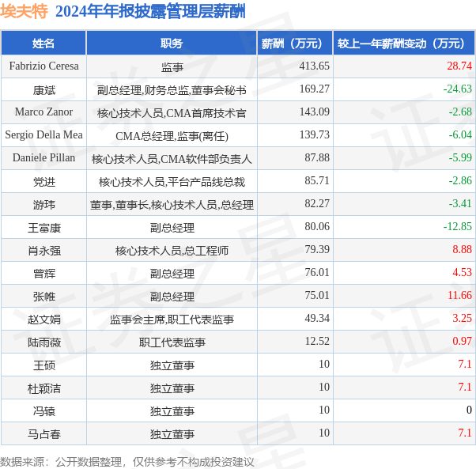Select the name Sergio Della Mea
Viewport: 476px width, 469px height.
click(x=43, y=134)
